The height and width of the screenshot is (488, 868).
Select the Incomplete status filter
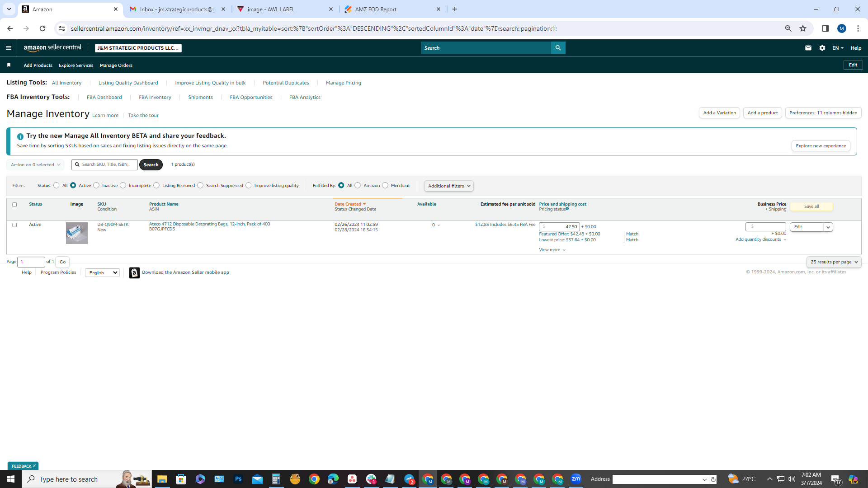pyautogui.click(x=123, y=185)
